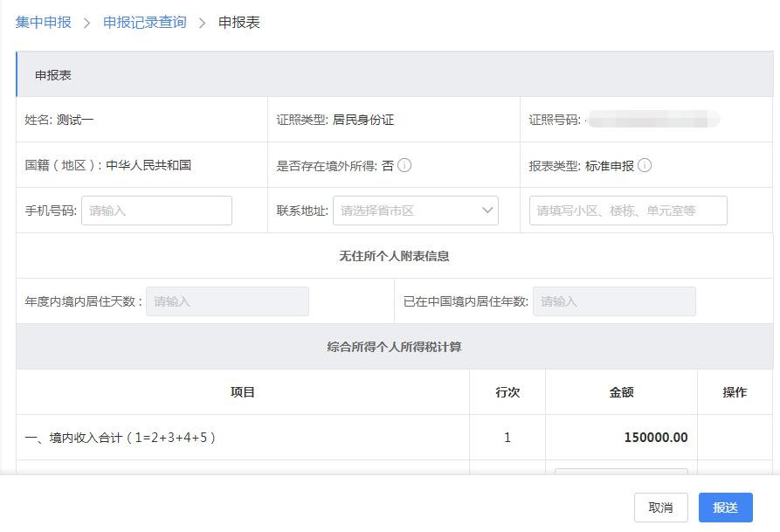Submit the form with 报送 button

725,508
